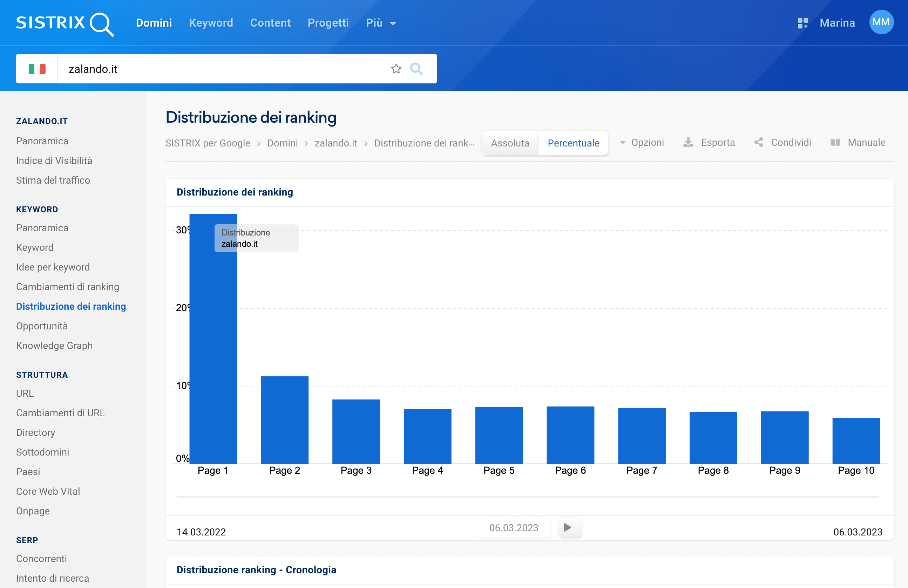Viewport: 908px width, 588px height.
Task: Open Paesi in sidebar
Action: tap(28, 472)
